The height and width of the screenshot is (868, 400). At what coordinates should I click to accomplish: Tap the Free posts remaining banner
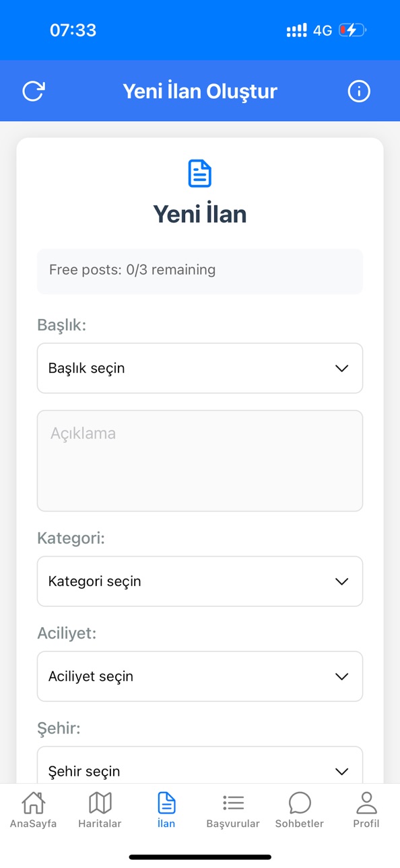pyautogui.click(x=200, y=271)
